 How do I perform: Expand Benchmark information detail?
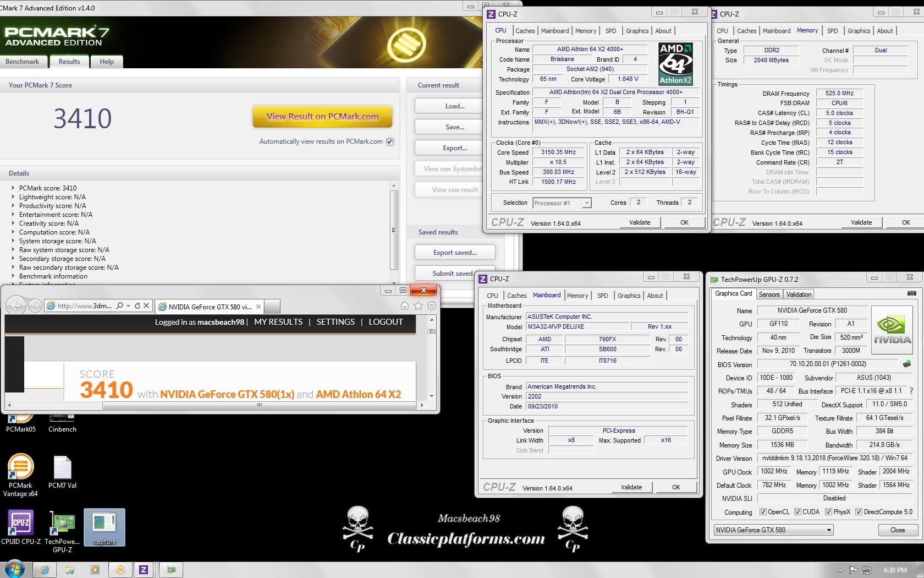click(13, 276)
